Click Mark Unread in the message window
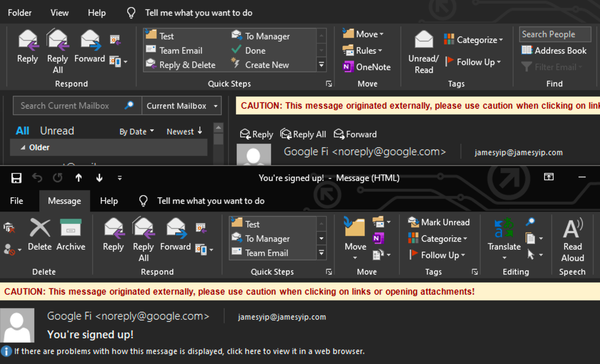The image size is (600, 364). pos(439,222)
